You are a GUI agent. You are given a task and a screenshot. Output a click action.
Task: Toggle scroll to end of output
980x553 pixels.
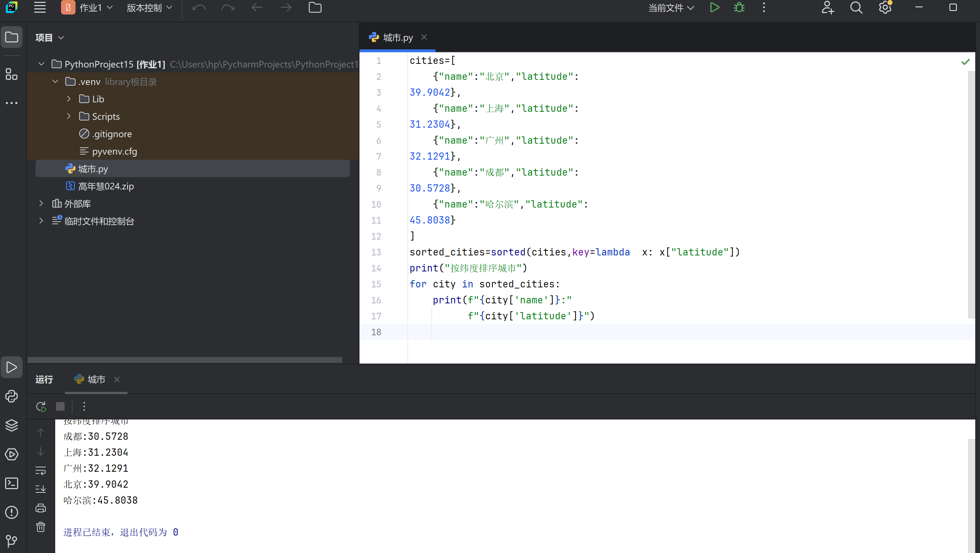[41, 489]
